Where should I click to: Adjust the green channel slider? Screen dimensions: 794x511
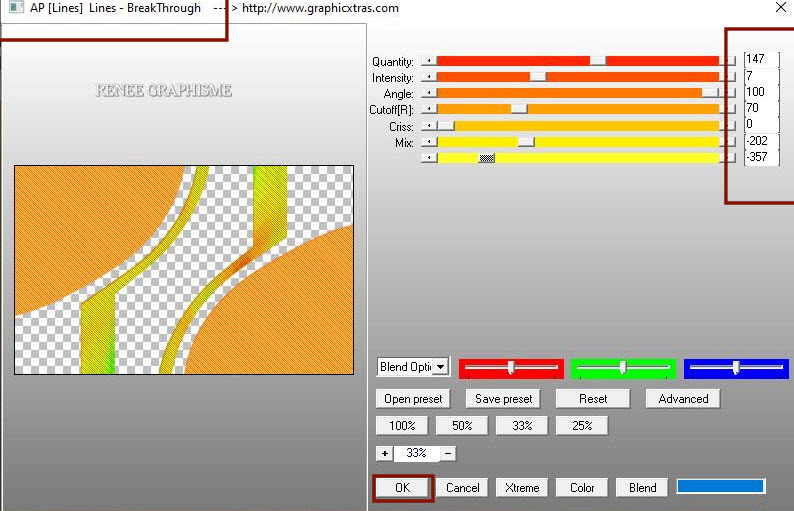click(x=623, y=367)
